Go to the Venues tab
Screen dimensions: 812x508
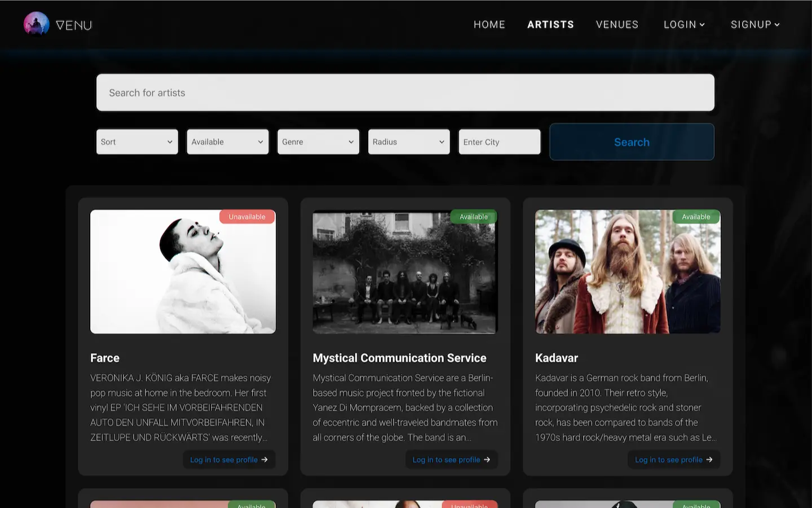[x=617, y=25]
